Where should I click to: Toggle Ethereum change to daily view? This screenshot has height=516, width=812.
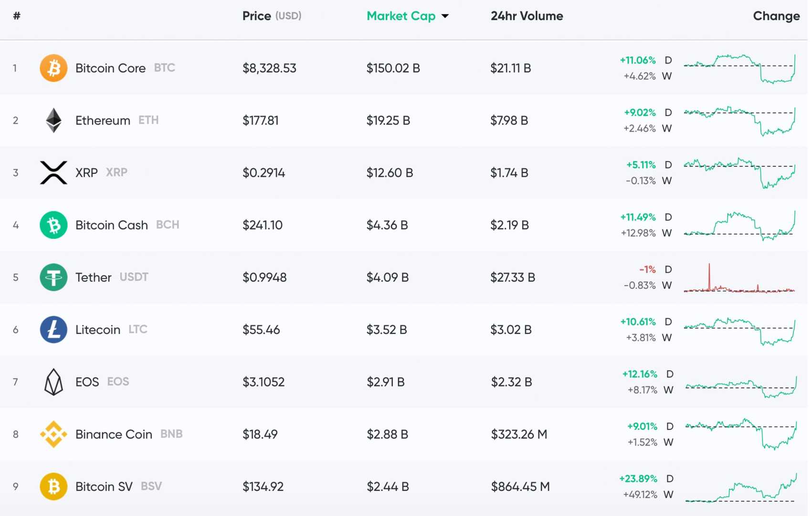(x=668, y=112)
